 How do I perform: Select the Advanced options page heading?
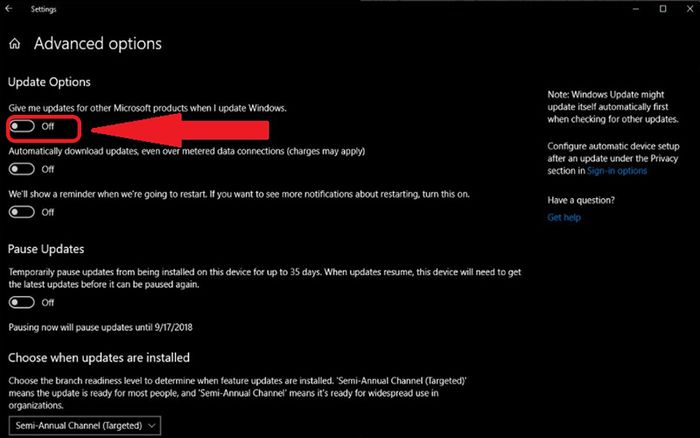pyautogui.click(x=98, y=44)
